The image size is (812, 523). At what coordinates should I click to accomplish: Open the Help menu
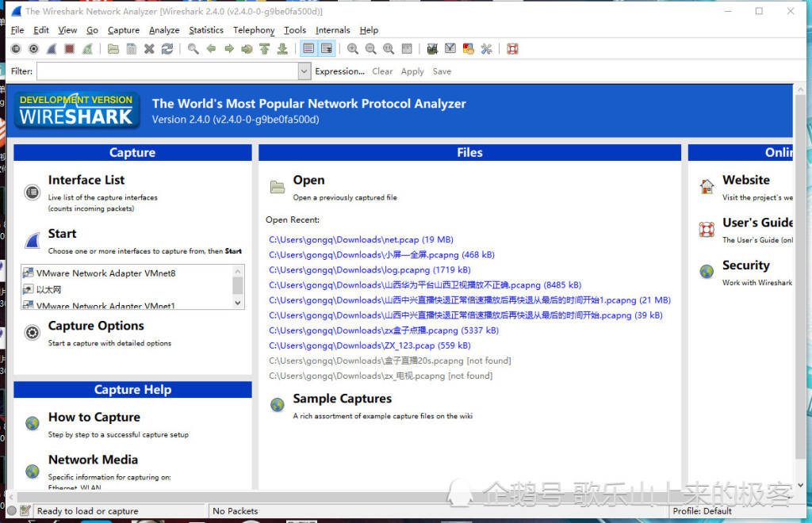(369, 30)
